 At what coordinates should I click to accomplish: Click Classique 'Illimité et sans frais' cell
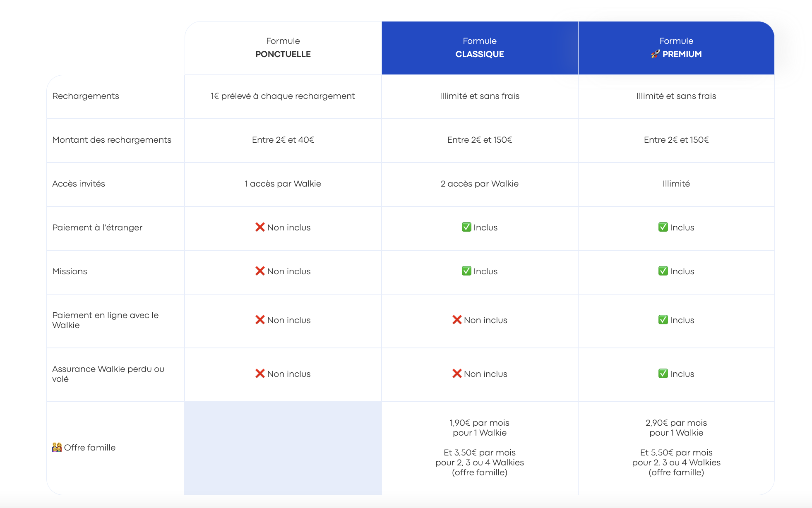point(480,96)
